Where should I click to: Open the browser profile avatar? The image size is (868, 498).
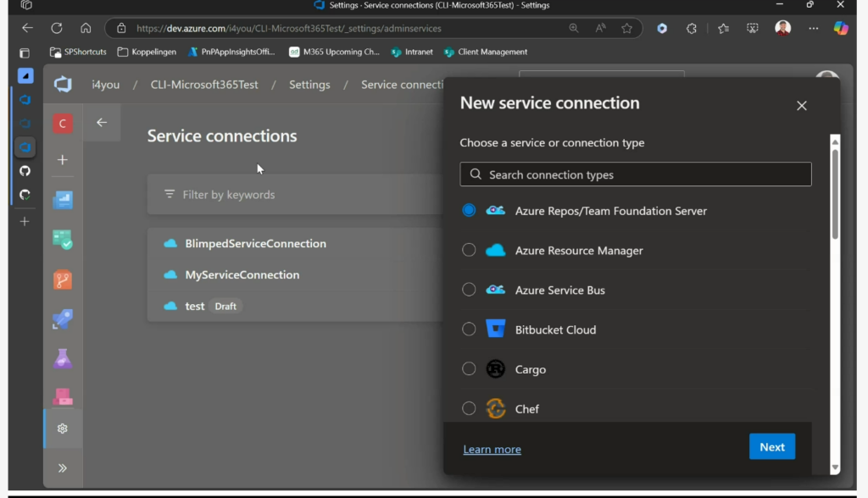782,28
